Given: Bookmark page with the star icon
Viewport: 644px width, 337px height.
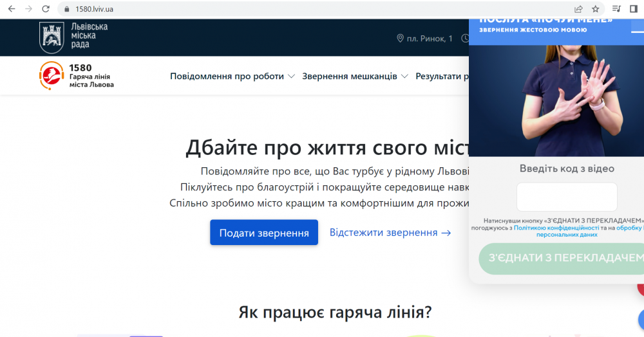Looking at the screenshot, I should pyautogui.click(x=596, y=8).
